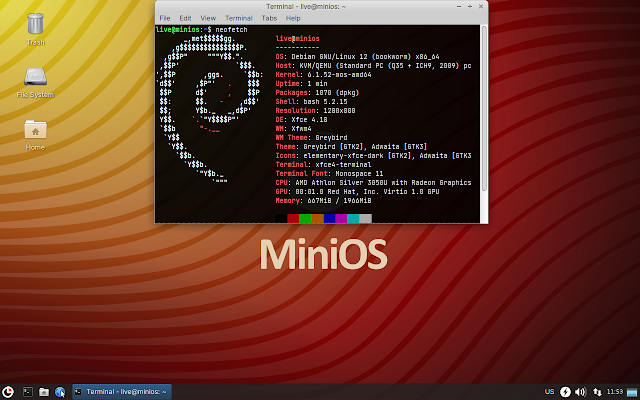Open the Terminal menu in menu bar
Screen dimensions: 640x400
[x=239, y=18]
